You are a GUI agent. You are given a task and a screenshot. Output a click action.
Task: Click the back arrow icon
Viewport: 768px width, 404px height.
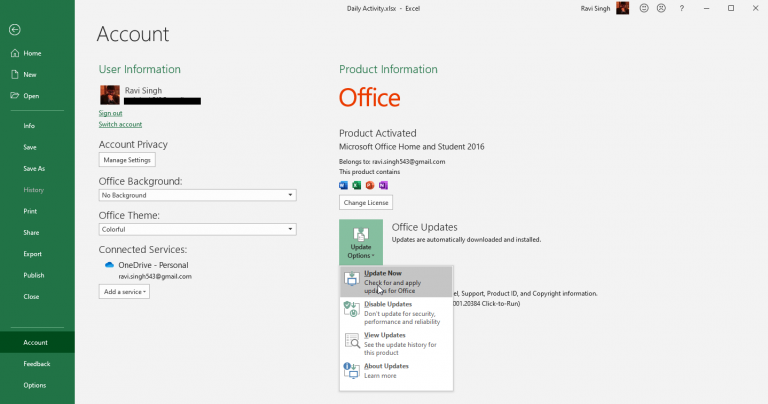coord(14,30)
